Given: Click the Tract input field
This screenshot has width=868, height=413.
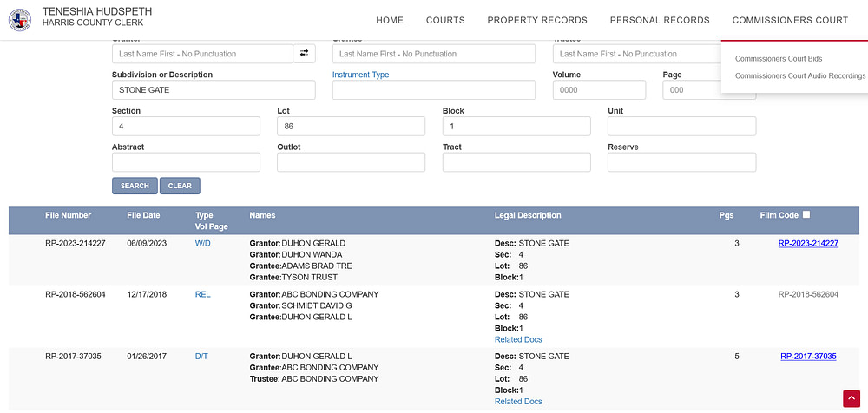Looking at the screenshot, I should click(x=516, y=162).
